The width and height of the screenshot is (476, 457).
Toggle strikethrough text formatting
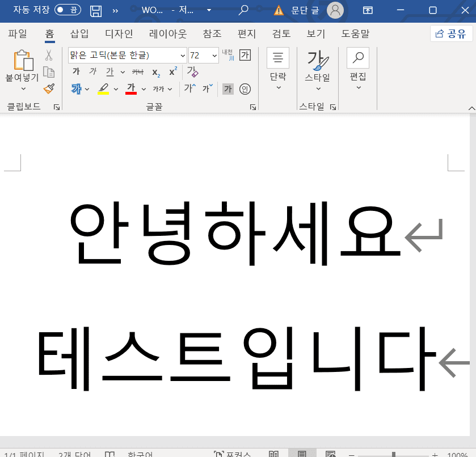pos(137,72)
